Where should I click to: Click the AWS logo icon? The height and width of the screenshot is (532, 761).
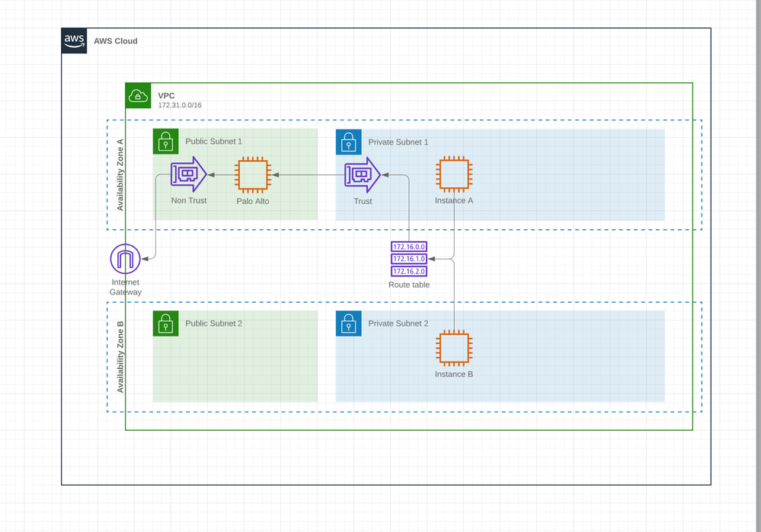coord(74,41)
